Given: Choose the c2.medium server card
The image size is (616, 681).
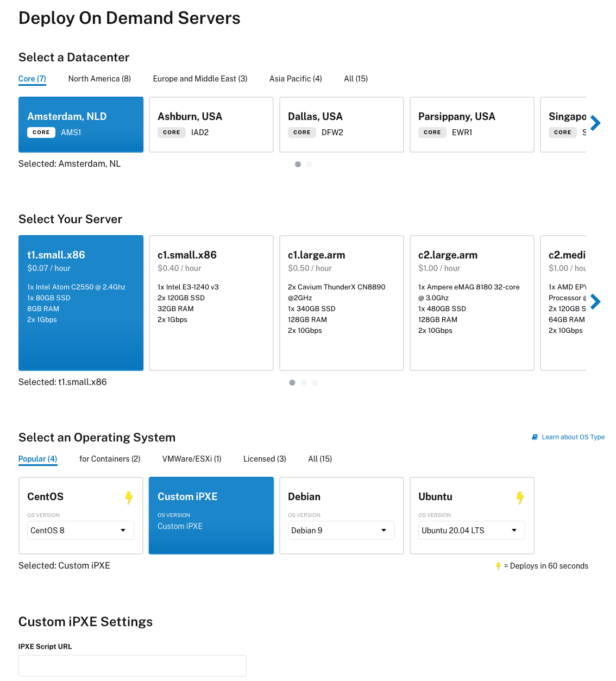Looking at the screenshot, I should [563, 303].
